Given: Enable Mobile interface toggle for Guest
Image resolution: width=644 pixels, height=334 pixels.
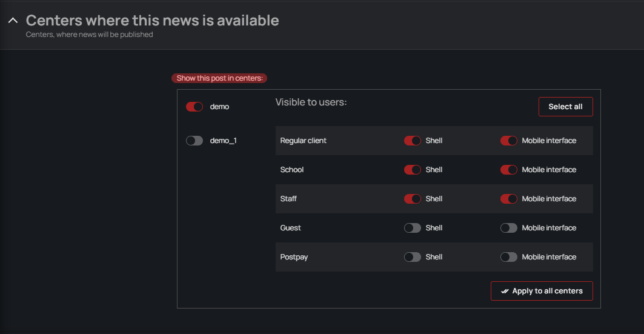Looking at the screenshot, I should click(x=509, y=228).
